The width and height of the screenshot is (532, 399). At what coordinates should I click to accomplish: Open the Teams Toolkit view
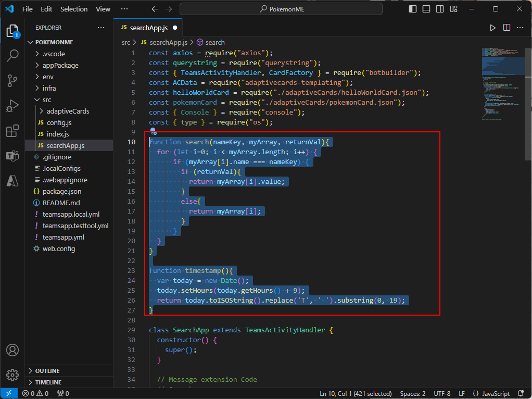coord(12,156)
